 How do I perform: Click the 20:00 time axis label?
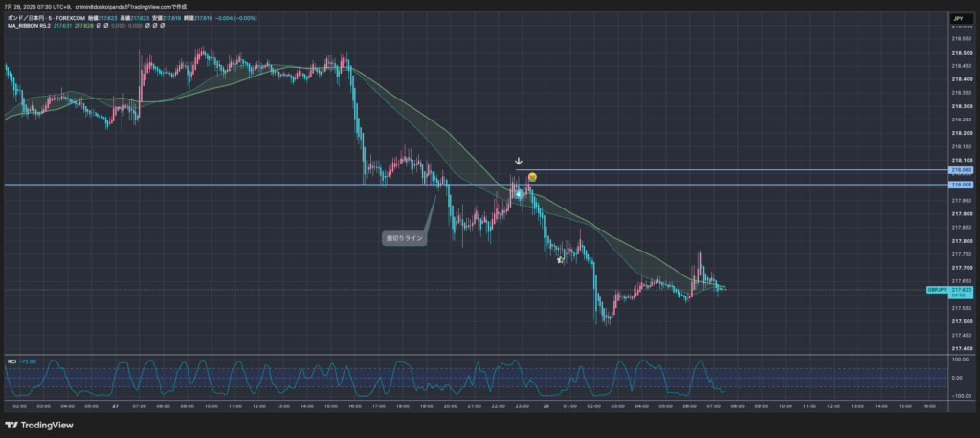[450, 406]
